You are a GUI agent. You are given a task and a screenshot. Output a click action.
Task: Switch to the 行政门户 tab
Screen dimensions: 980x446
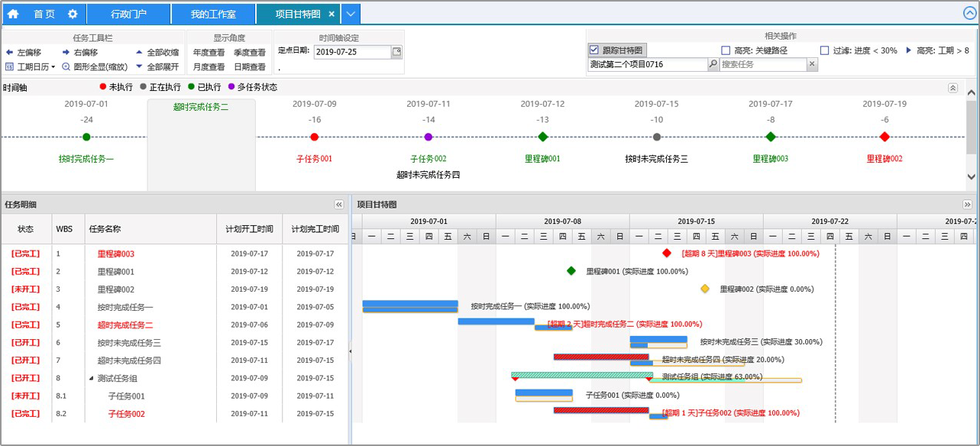tap(128, 14)
